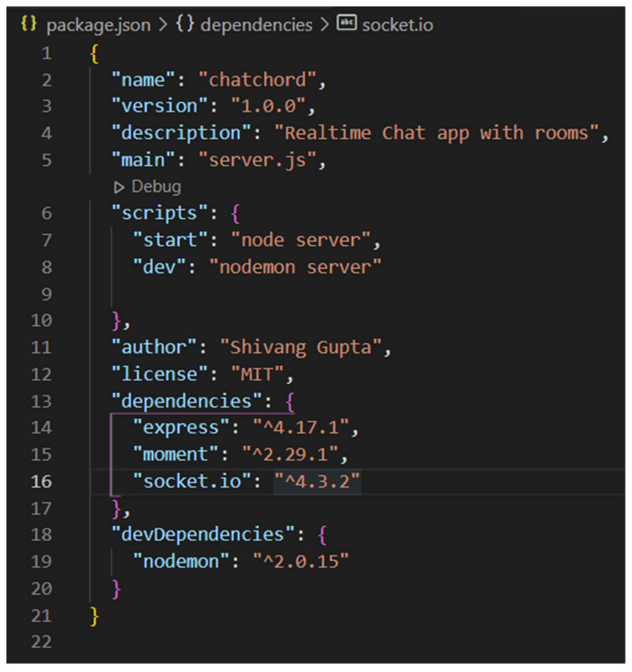Select the socket.io breadcrumb item
This screenshot has width=632, height=672.
coord(397,25)
